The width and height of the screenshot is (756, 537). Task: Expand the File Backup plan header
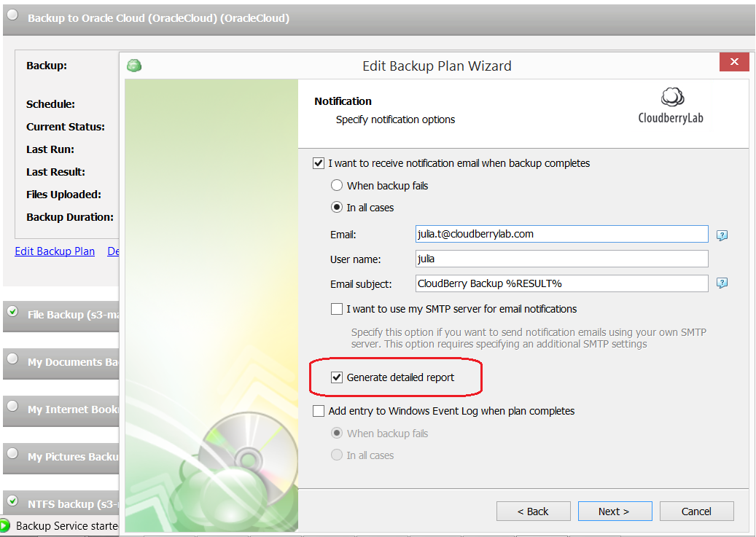[61, 315]
